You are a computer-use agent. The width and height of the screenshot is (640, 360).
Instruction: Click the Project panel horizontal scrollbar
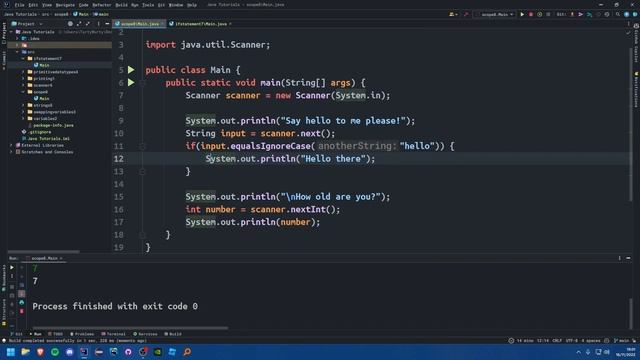tap(44, 252)
